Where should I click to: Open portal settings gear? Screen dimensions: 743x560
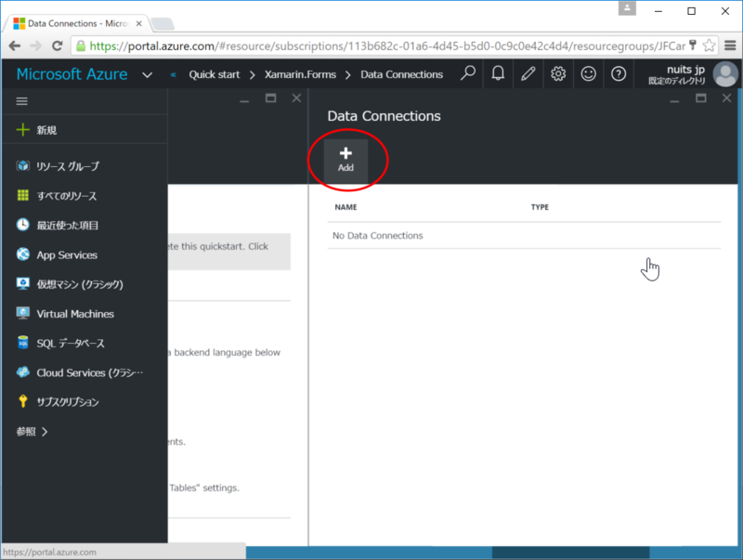click(558, 74)
